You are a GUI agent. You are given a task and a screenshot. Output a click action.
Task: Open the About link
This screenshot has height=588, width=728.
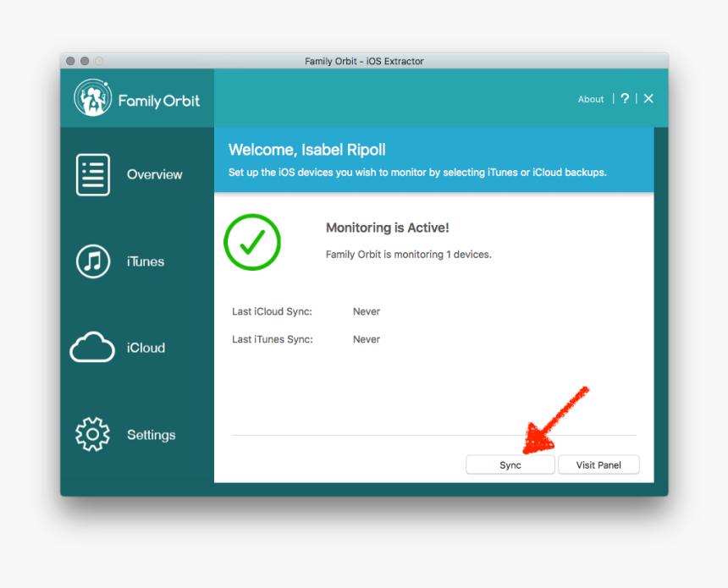[x=591, y=99]
